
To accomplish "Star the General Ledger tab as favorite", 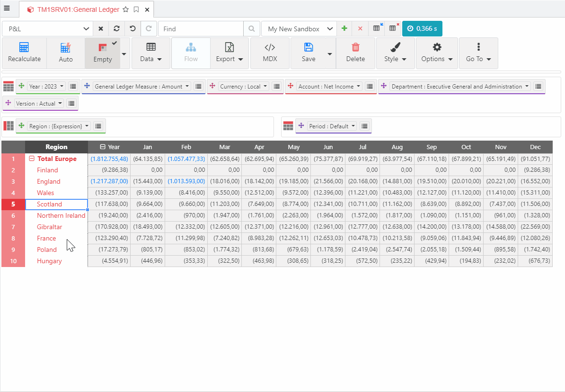I will 125,9.
